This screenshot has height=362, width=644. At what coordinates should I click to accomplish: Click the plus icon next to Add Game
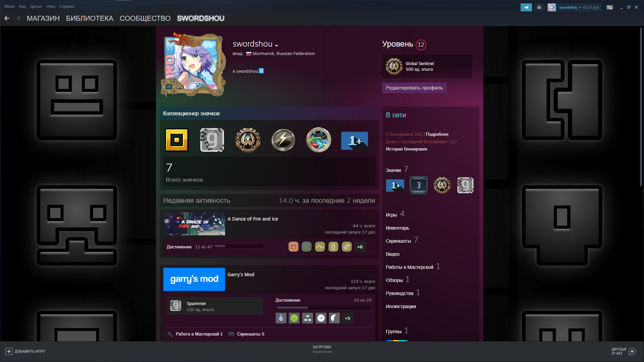pyautogui.click(x=9, y=351)
